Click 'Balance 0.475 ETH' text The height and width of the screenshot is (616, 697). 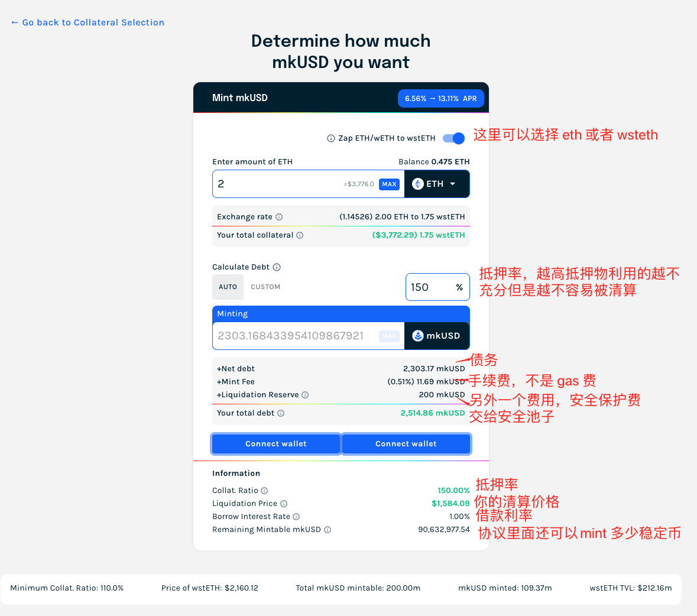click(434, 162)
